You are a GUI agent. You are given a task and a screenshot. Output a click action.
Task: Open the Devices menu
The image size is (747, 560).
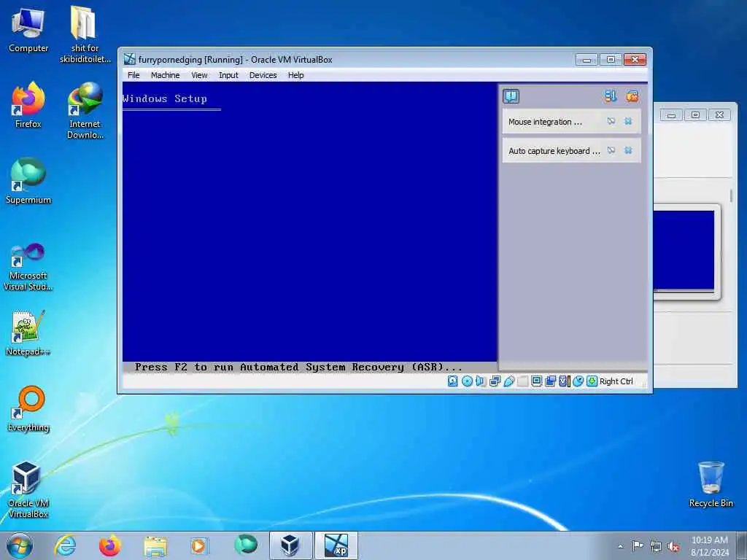263,75
